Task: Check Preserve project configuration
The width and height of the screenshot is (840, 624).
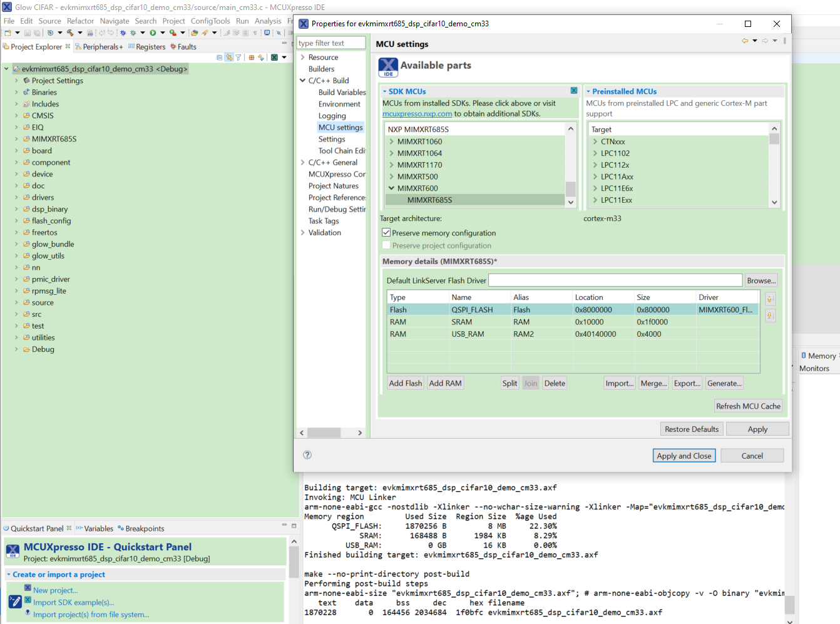Action: click(386, 245)
